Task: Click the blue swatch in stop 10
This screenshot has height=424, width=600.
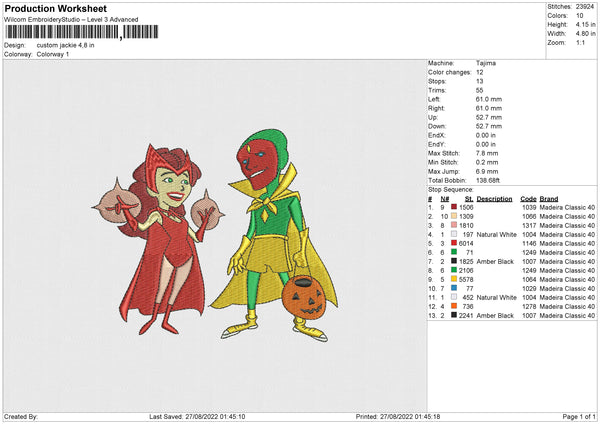Action: 456,288
